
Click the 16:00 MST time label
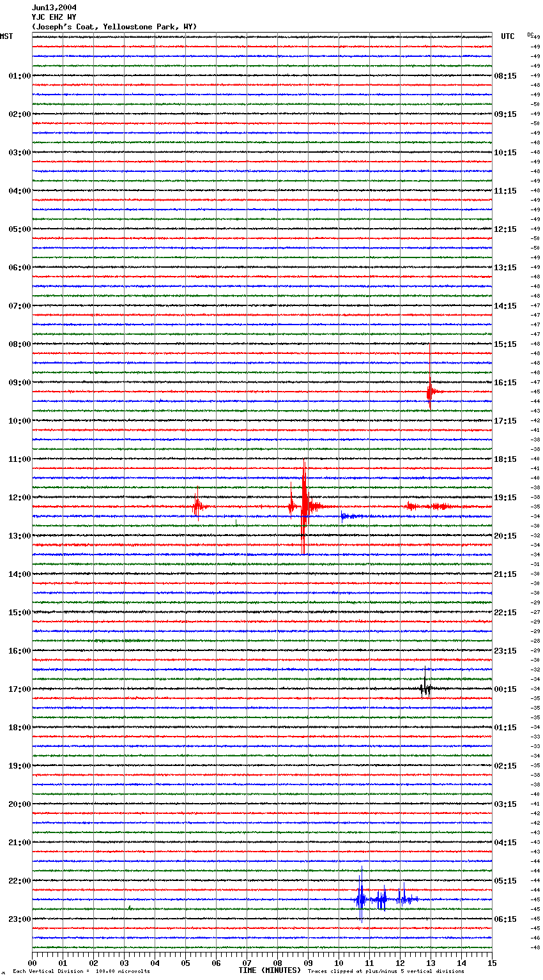20,651
